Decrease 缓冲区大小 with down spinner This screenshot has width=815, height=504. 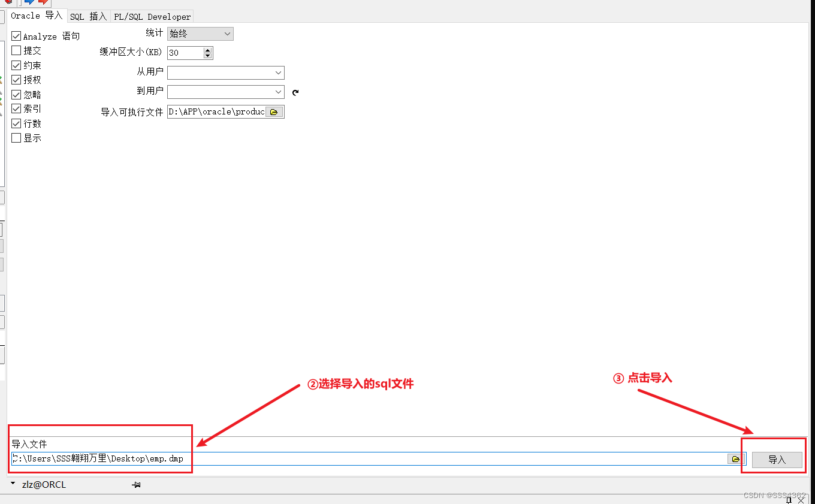(208, 56)
